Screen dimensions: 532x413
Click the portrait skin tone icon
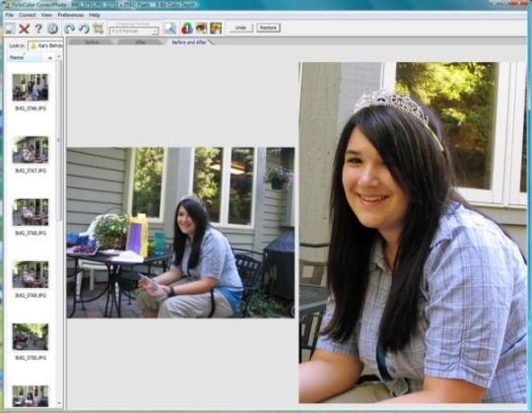[216, 29]
